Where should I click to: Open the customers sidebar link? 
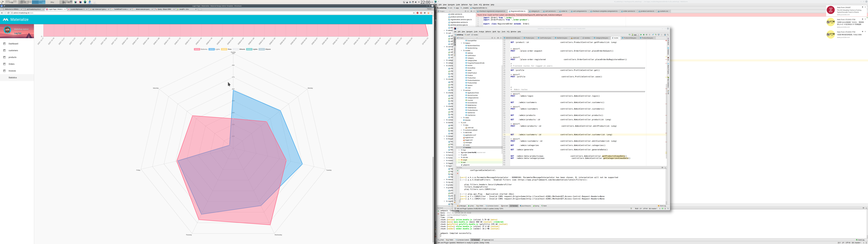click(13, 51)
